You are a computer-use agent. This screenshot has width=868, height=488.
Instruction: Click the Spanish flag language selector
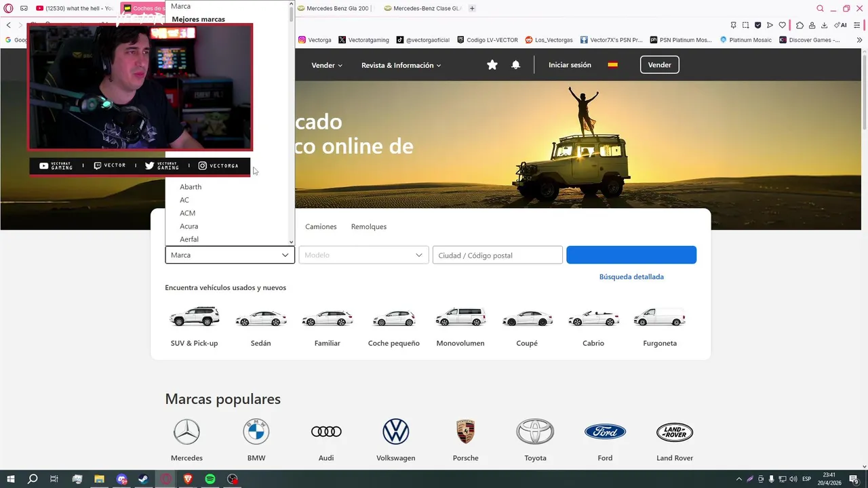pyautogui.click(x=613, y=65)
